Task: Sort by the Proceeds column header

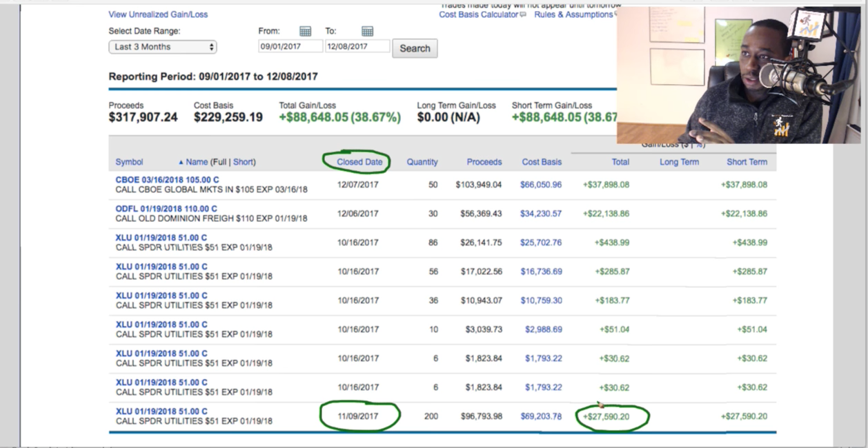Action: click(x=484, y=162)
